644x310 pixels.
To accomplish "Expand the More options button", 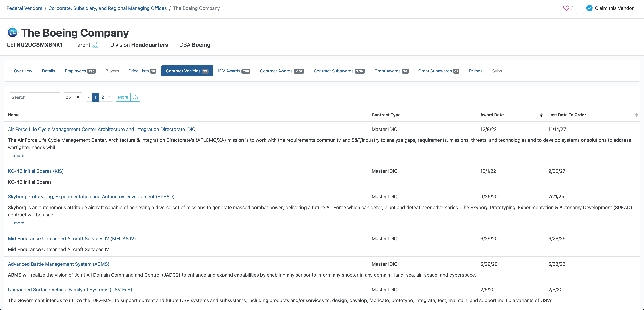I will click(x=123, y=97).
